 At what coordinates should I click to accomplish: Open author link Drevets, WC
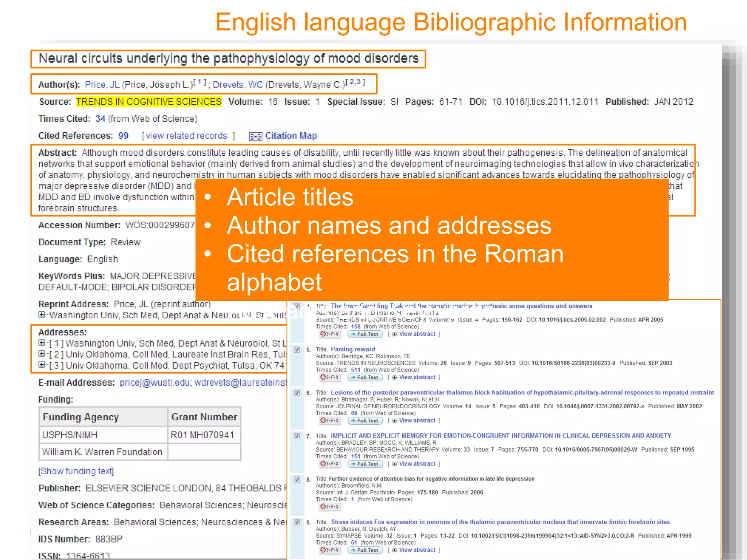click(x=238, y=85)
